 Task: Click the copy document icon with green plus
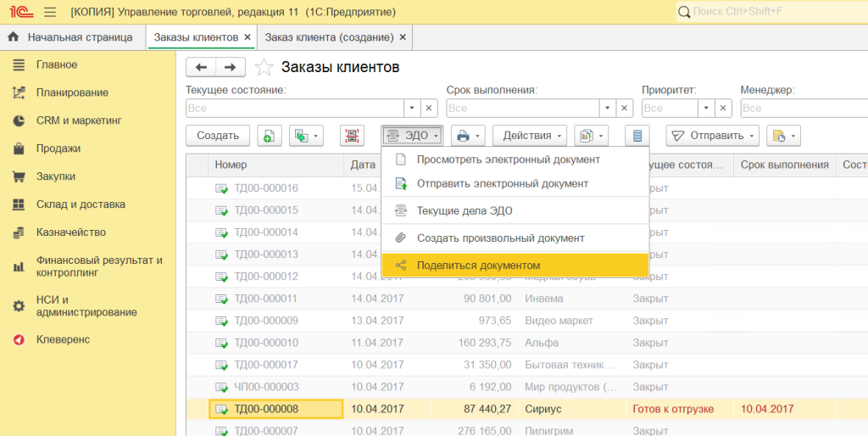tap(269, 136)
